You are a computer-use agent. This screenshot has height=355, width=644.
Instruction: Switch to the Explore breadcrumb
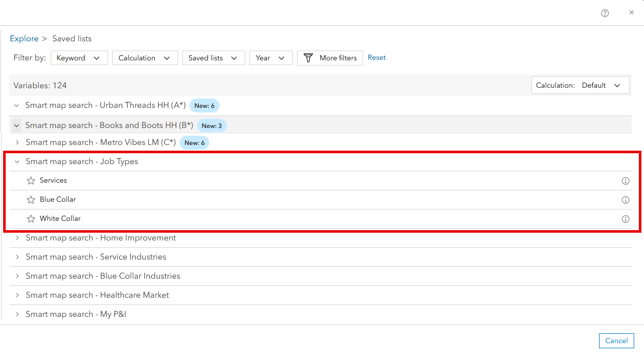point(24,38)
